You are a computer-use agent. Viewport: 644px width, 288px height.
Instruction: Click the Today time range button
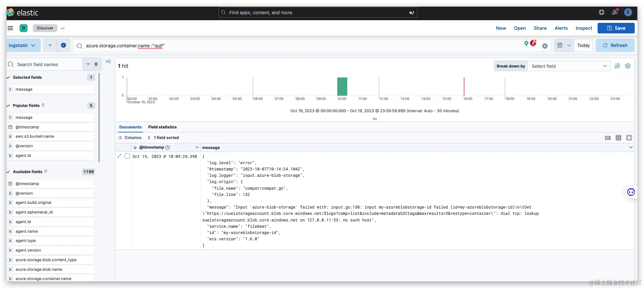pyautogui.click(x=583, y=45)
